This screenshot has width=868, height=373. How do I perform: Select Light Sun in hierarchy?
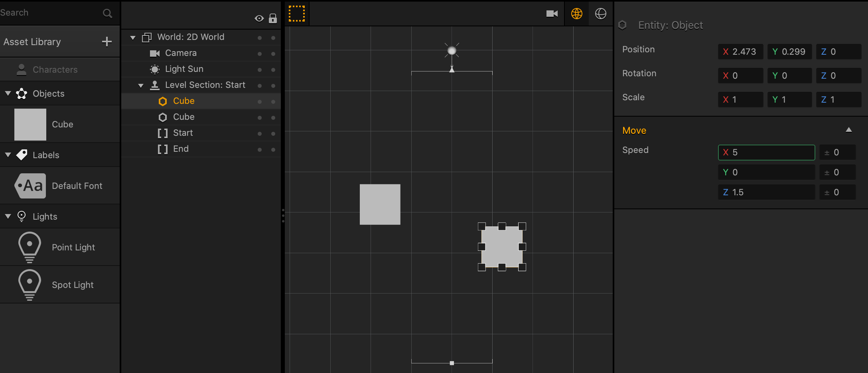[x=201, y=69]
